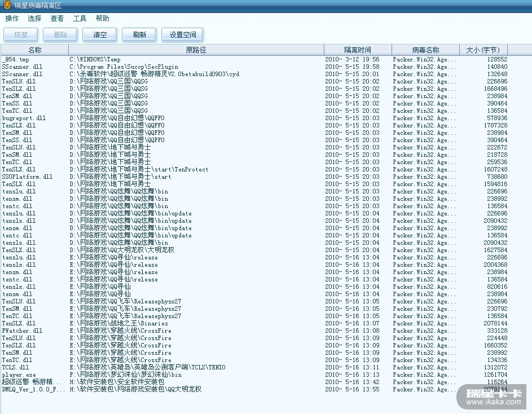This screenshot has height=414, width=532.
Task: Open the 帮助 menu
Action: (x=102, y=18)
